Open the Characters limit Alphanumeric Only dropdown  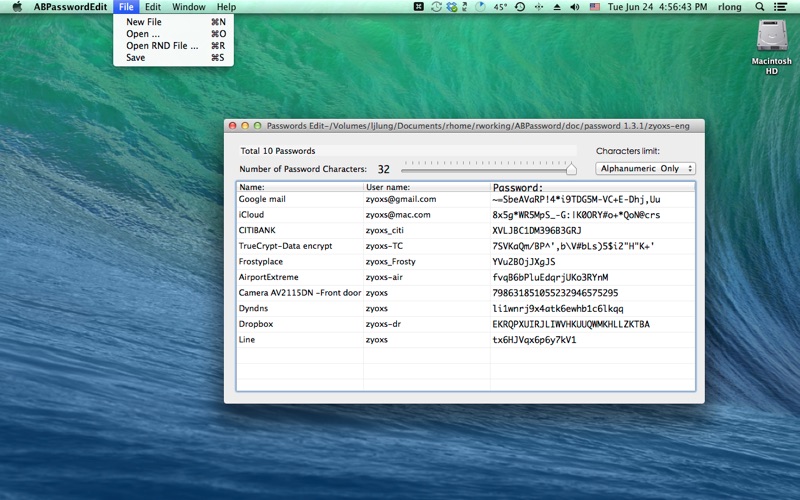645,168
